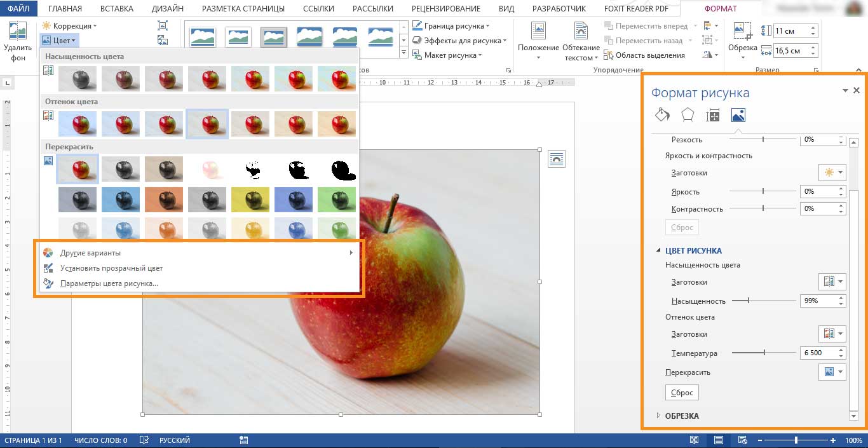Select the Picture icon tab in Формат рисунка

(x=738, y=115)
